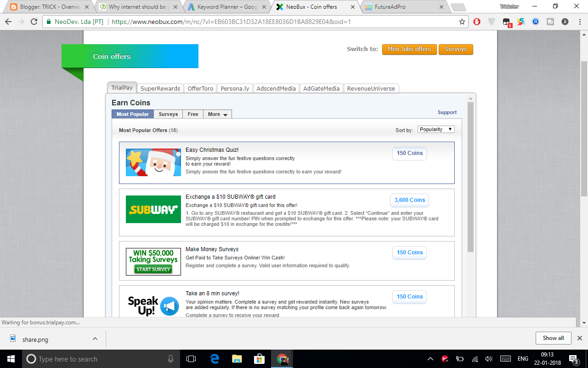The image size is (588, 368).
Task: Claim 150 Coins for Easy Christmas Quiz
Action: pos(409,153)
